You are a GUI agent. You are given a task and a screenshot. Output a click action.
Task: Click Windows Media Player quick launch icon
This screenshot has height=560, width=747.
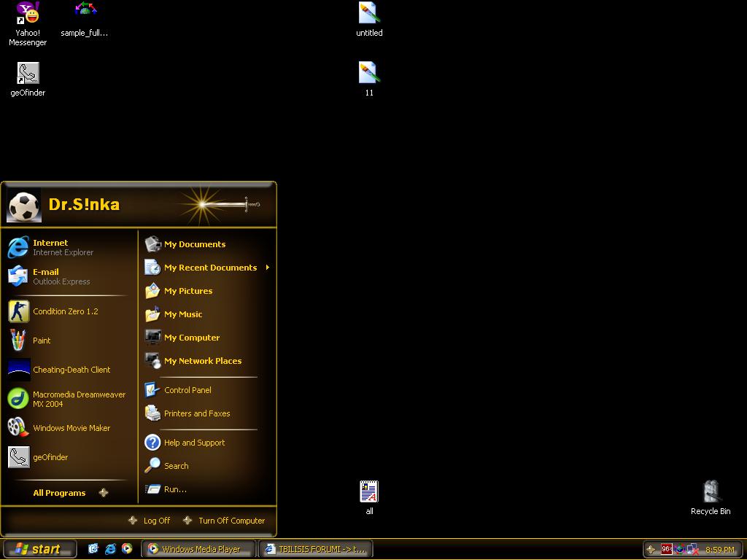(x=127, y=548)
